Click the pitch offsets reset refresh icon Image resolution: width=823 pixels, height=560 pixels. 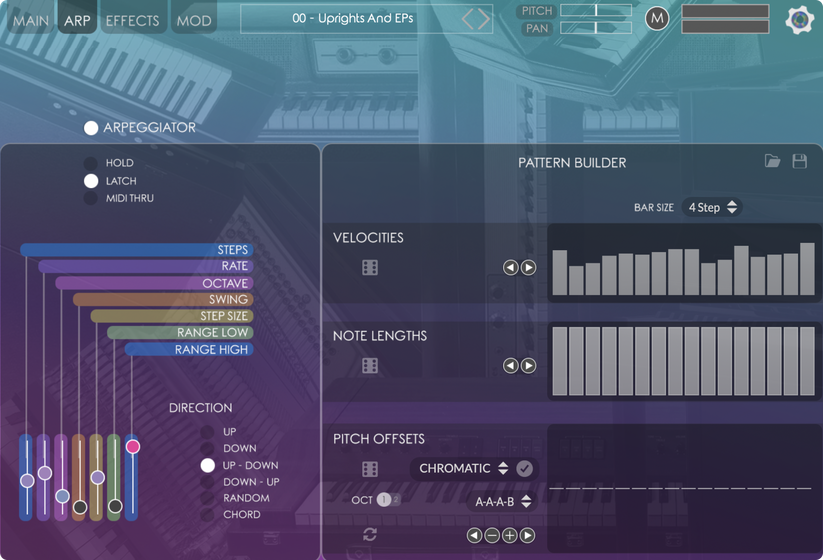coord(370,535)
